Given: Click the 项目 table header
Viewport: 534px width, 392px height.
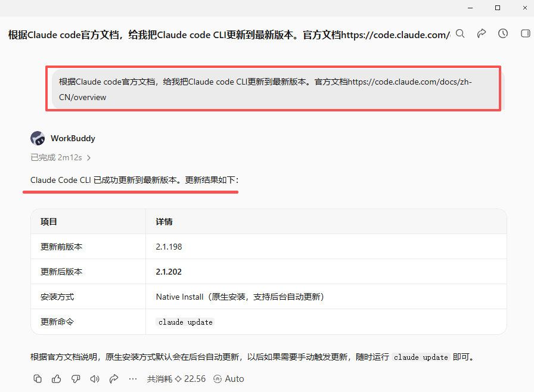Looking at the screenshot, I should click(x=49, y=222).
